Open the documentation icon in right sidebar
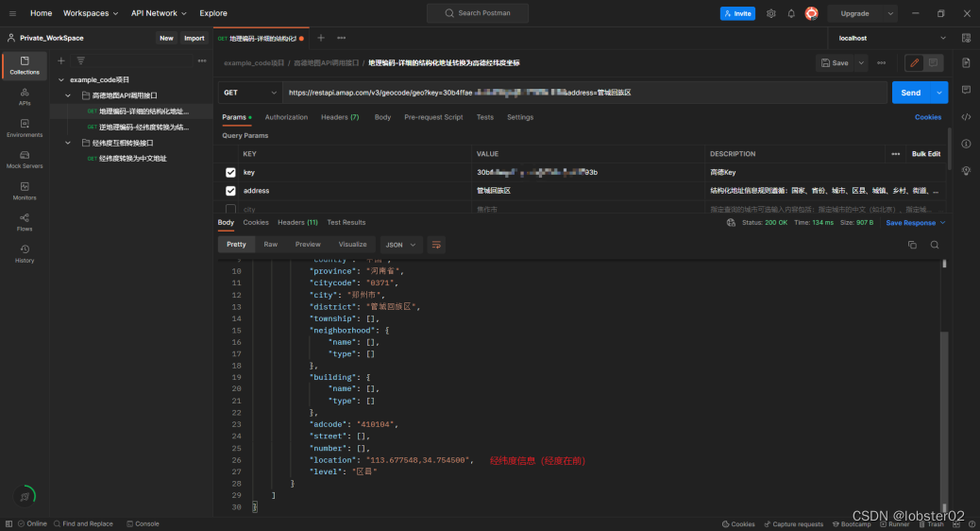This screenshot has width=980, height=531. [x=966, y=62]
